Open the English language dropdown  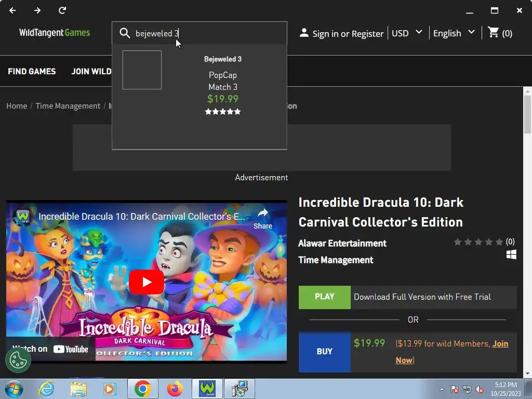coord(454,33)
